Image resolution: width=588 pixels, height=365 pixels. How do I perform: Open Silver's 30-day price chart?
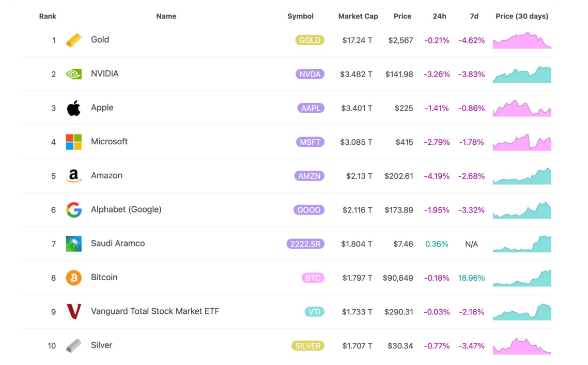(522, 346)
